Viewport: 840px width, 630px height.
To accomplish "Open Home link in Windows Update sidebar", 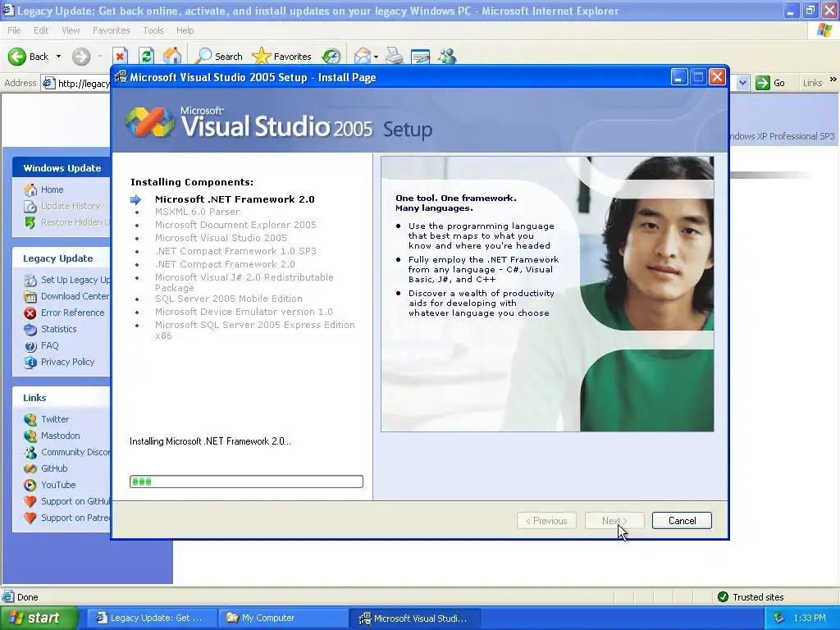I will click(x=52, y=189).
